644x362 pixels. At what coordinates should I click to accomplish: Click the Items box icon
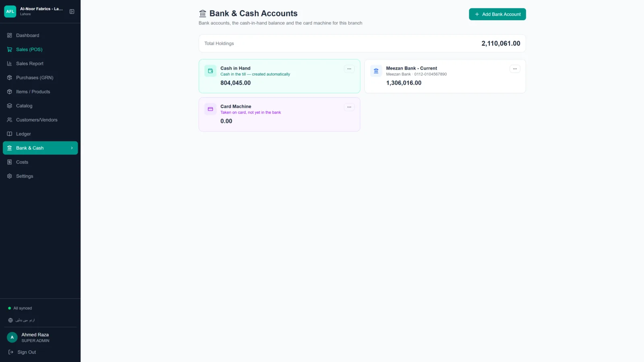10,92
